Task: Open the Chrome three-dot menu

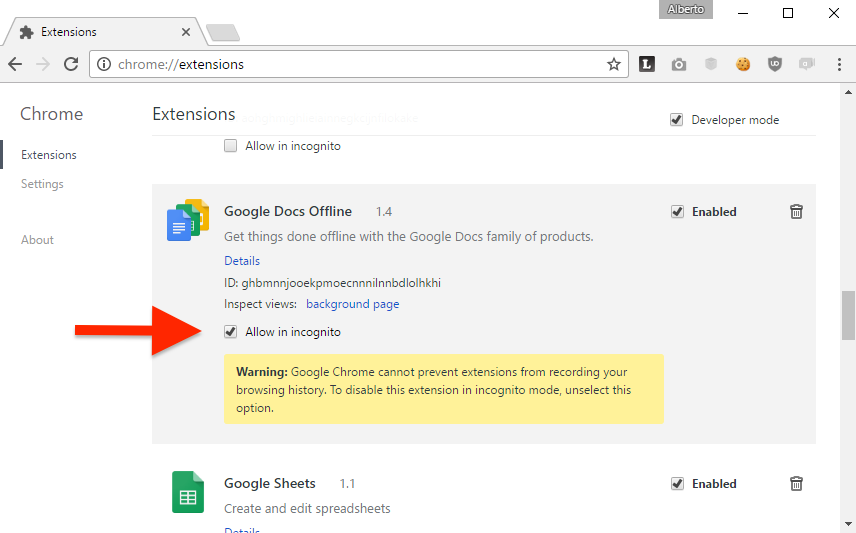Action: coord(837,64)
